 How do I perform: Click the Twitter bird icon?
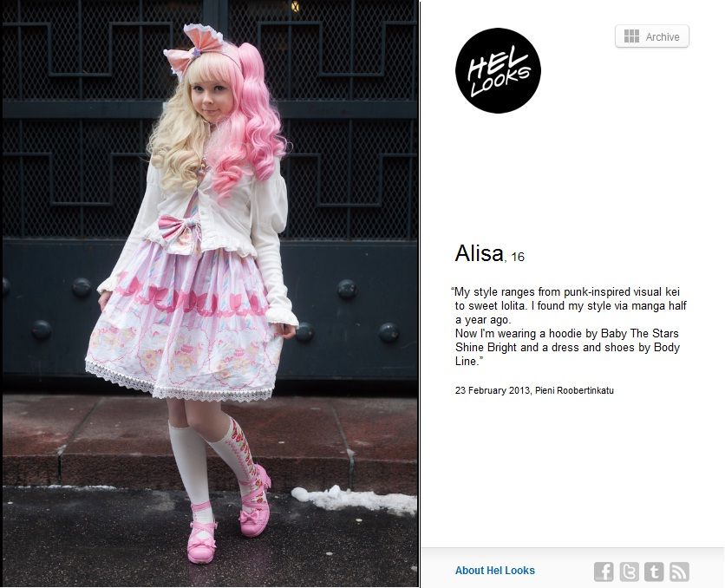click(629, 572)
